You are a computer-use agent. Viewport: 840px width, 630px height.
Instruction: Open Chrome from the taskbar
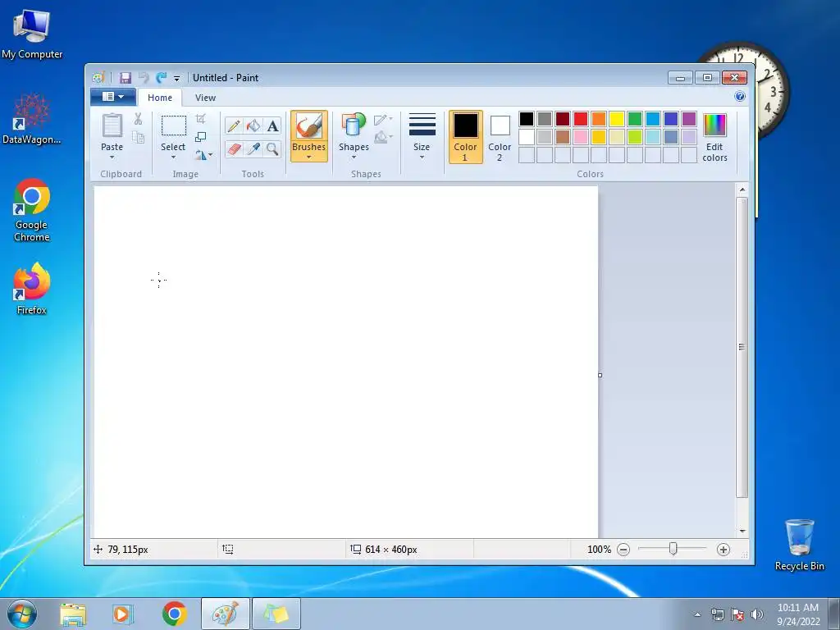[x=174, y=614]
